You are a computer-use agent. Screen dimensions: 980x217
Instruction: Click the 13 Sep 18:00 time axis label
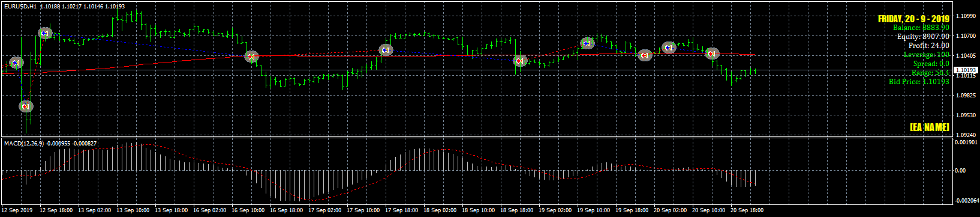point(171,211)
